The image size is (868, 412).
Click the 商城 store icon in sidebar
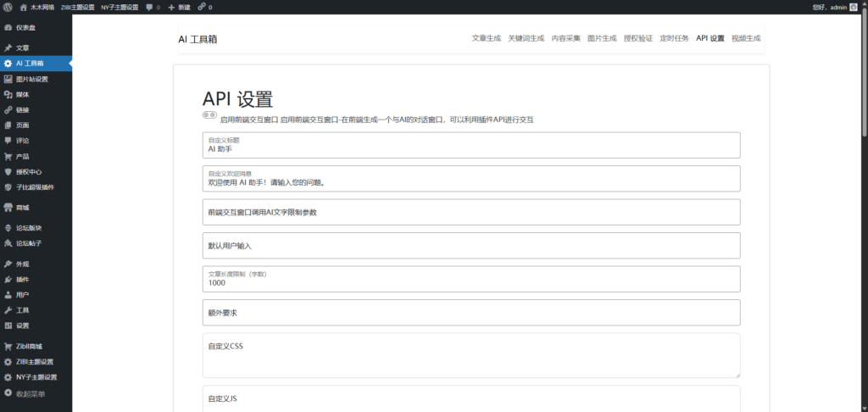click(8, 207)
